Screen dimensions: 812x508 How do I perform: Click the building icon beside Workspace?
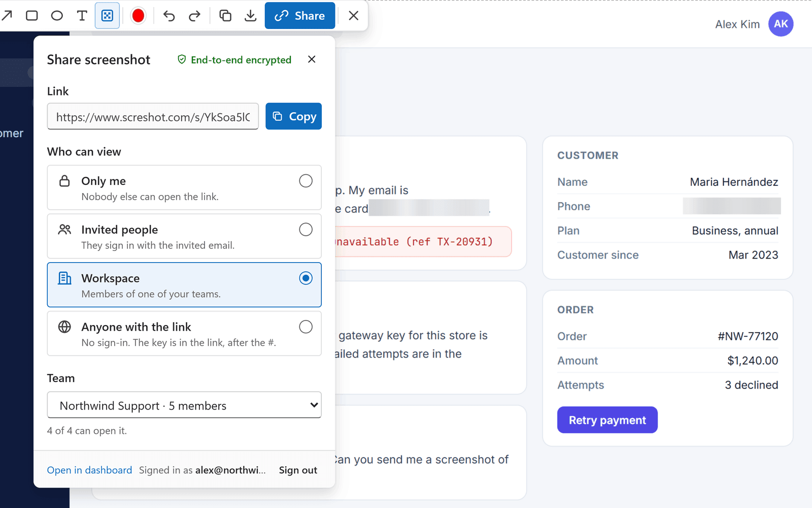(x=64, y=278)
